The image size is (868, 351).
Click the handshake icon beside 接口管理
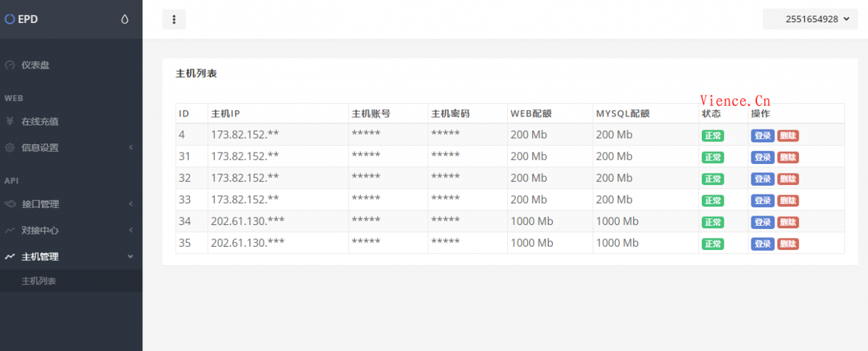9,204
